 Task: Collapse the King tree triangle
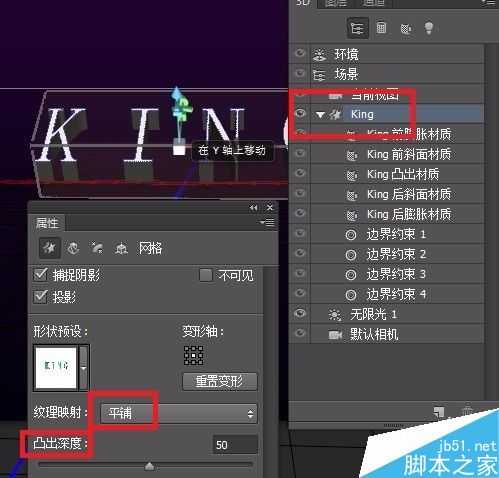click(x=320, y=115)
